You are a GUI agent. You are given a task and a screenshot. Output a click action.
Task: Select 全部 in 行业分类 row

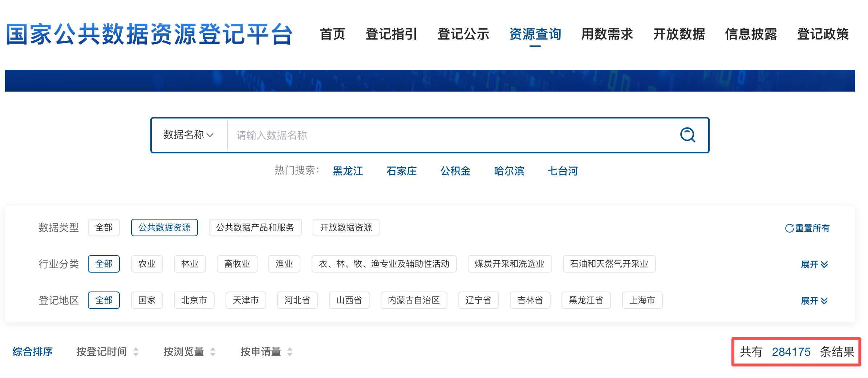(x=104, y=264)
